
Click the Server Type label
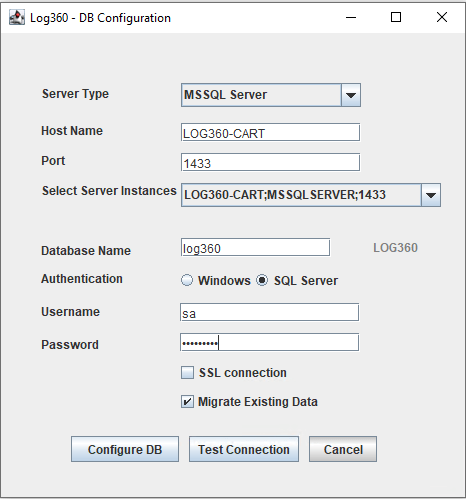coord(75,94)
